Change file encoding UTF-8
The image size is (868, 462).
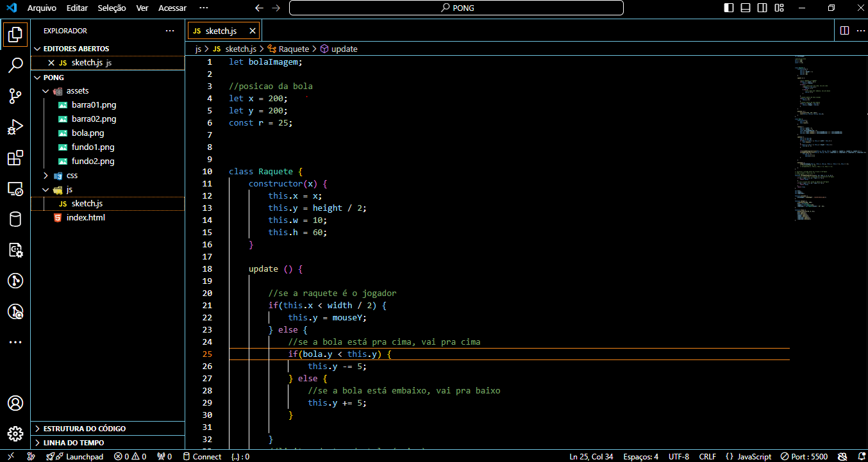[x=679, y=456]
